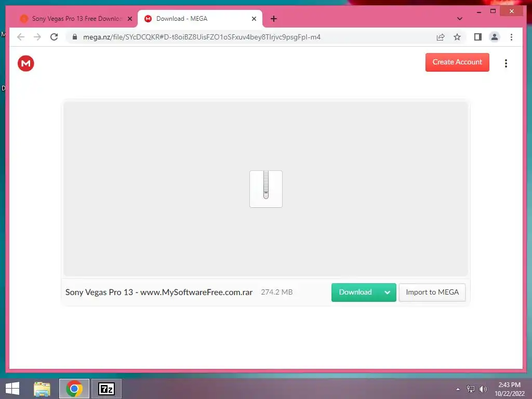Open the tab search chevron
Viewport: 532px width, 399px height.
459,19
